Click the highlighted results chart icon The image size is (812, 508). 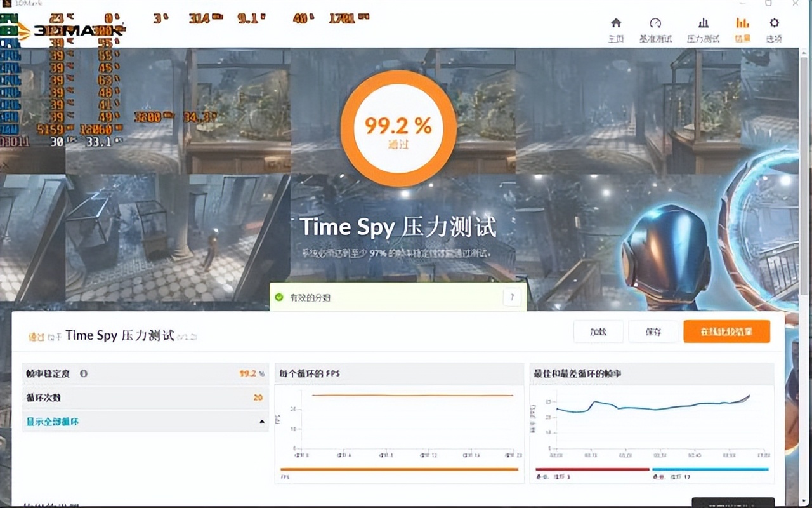coord(742,29)
